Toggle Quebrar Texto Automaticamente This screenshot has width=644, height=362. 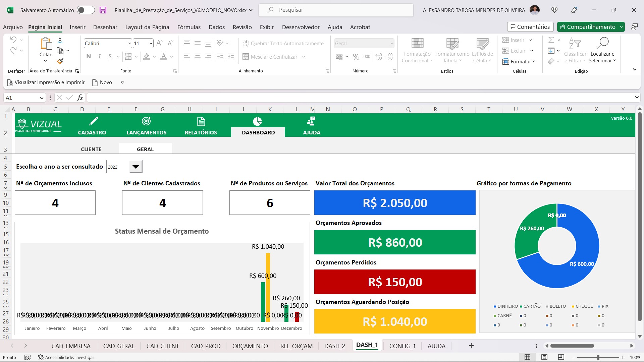tap(283, 43)
